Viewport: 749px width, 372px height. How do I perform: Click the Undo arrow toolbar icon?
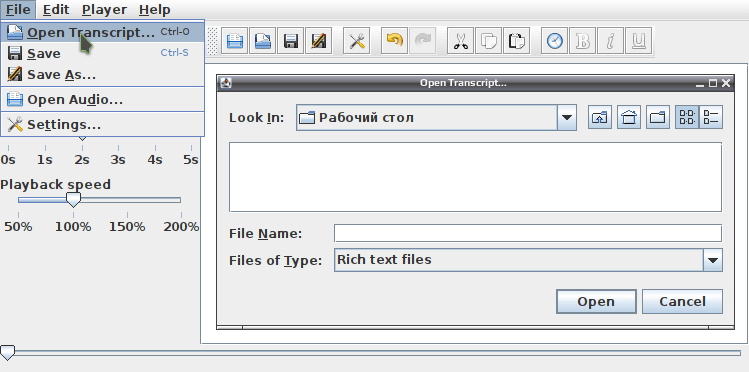coord(394,41)
